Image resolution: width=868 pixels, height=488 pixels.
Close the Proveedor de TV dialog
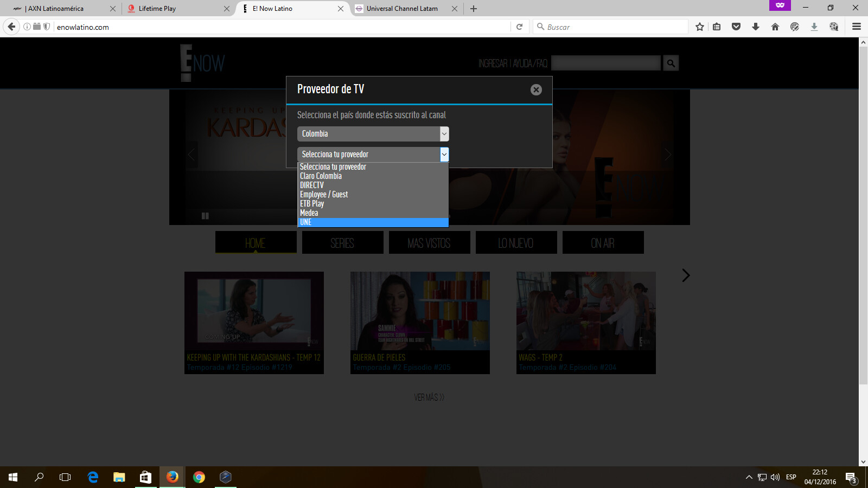coord(536,89)
